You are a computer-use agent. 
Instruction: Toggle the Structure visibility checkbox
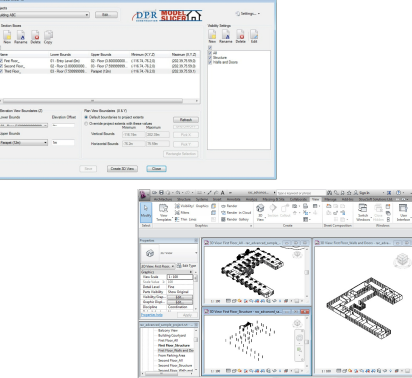(210, 57)
